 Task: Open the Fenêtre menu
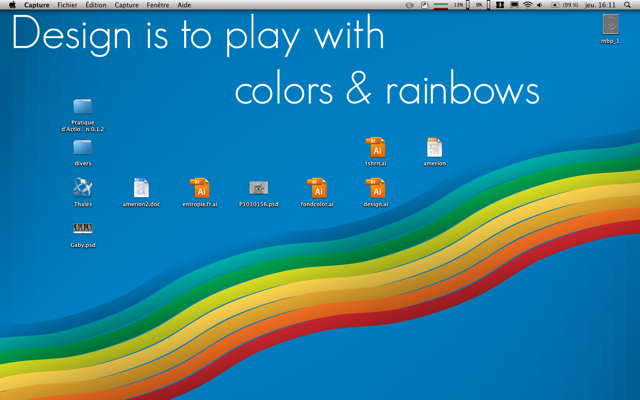(x=158, y=5)
